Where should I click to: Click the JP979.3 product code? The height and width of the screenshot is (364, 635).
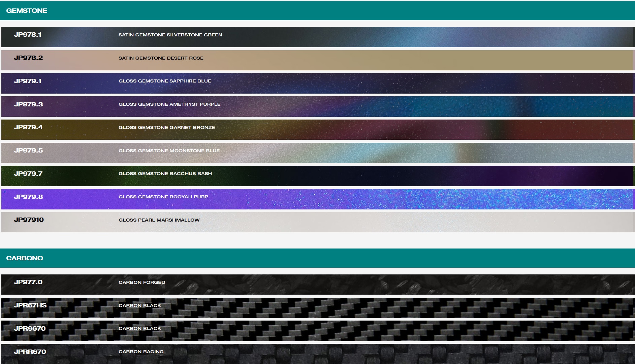point(29,104)
